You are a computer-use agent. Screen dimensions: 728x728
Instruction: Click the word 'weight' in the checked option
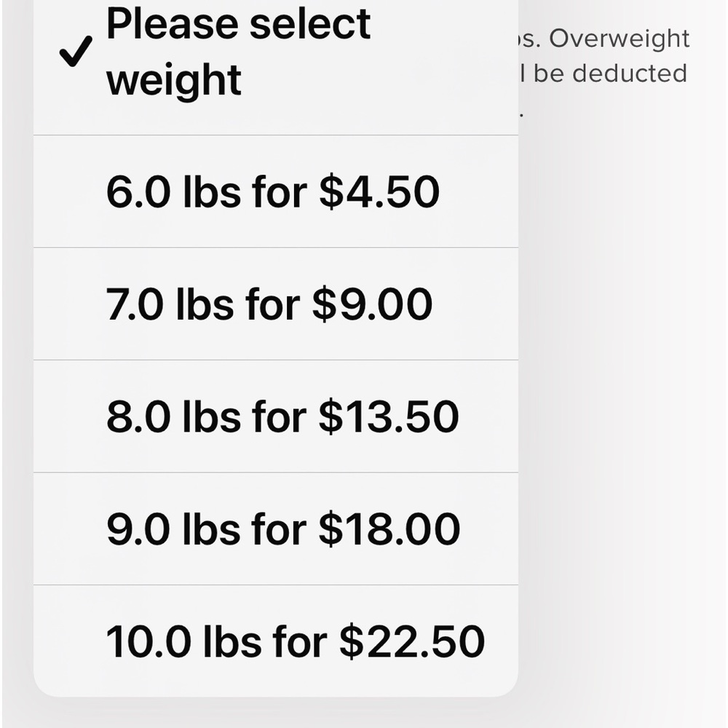[x=174, y=81]
